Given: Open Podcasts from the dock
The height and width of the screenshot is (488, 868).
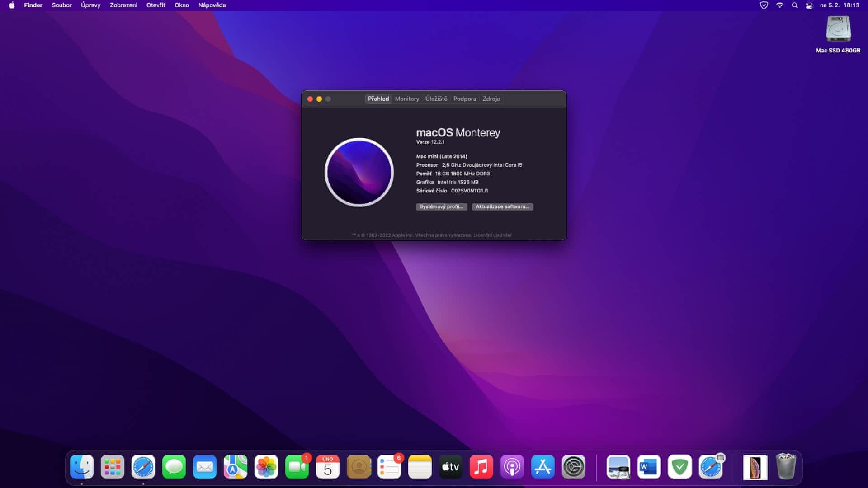Looking at the screenshot, I should point(512,467).
